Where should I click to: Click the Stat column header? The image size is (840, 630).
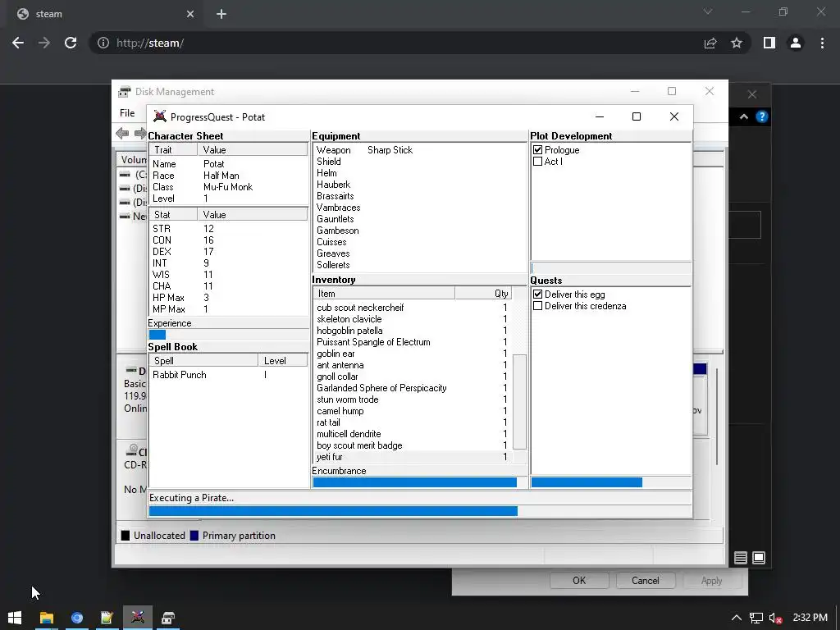pyautogui.click(x=173, y=215)
